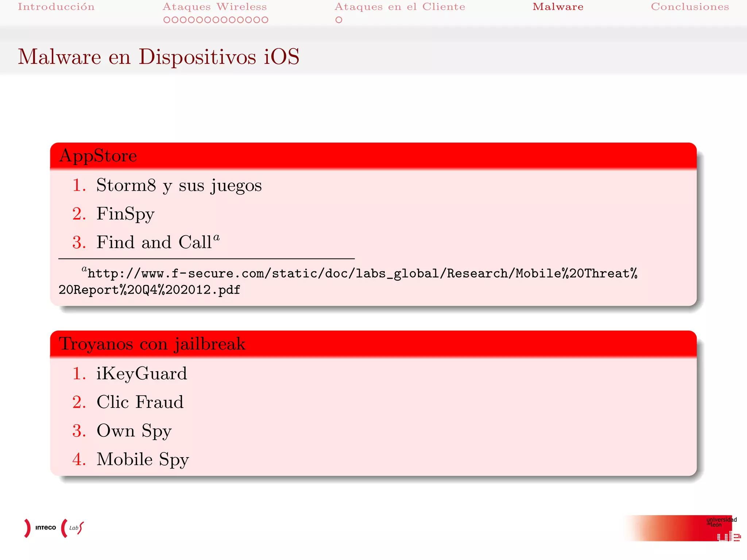Viewport: 747px width, 560px height.
Task: Jump to Ataques en el Cliente section
Action: tap(400, 7)
